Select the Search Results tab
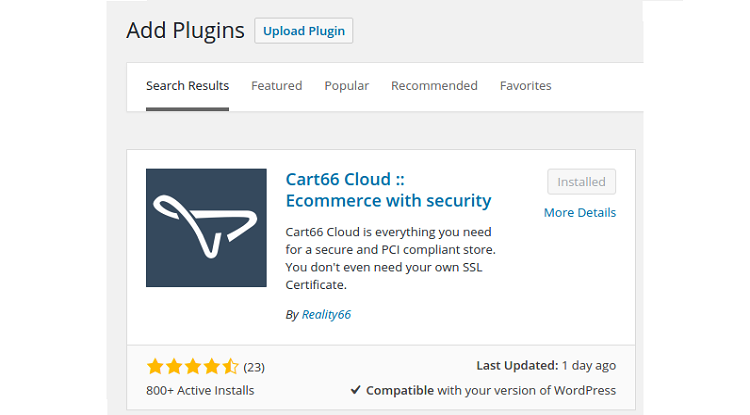The image size is (750, 415). (188, 86)
